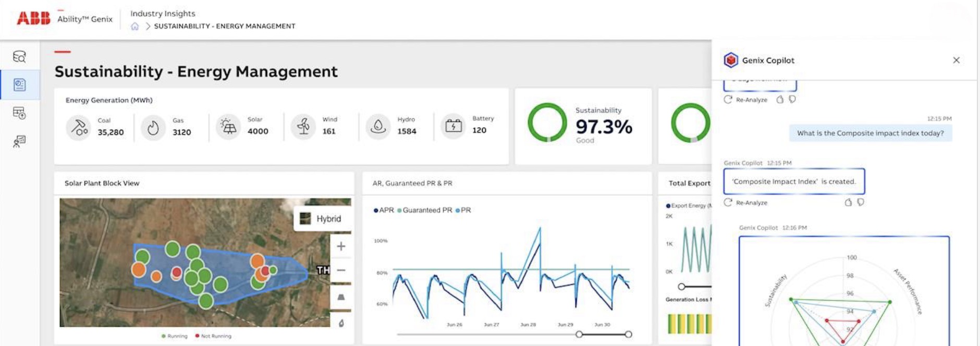
Task: Toggle Export Energy legend in Total Export chart
Action: (x=689, y=206)
